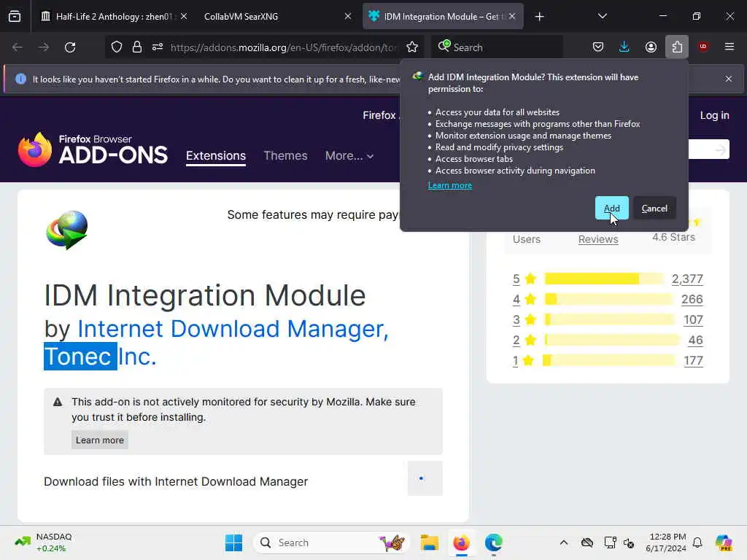This screenshot has width=747, height=560.
Task: Expand the More… dropdown menu
Action: click(x=349, y=156)
